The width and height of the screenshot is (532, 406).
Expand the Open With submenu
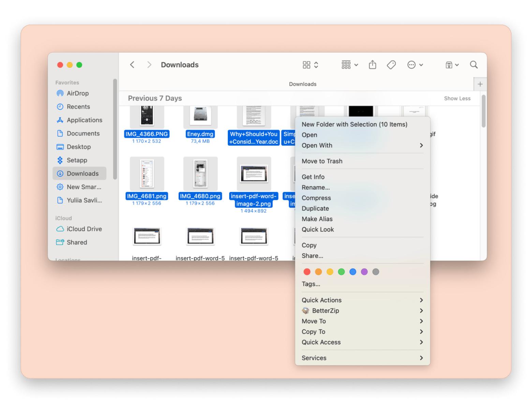click(x=362, y=145)
